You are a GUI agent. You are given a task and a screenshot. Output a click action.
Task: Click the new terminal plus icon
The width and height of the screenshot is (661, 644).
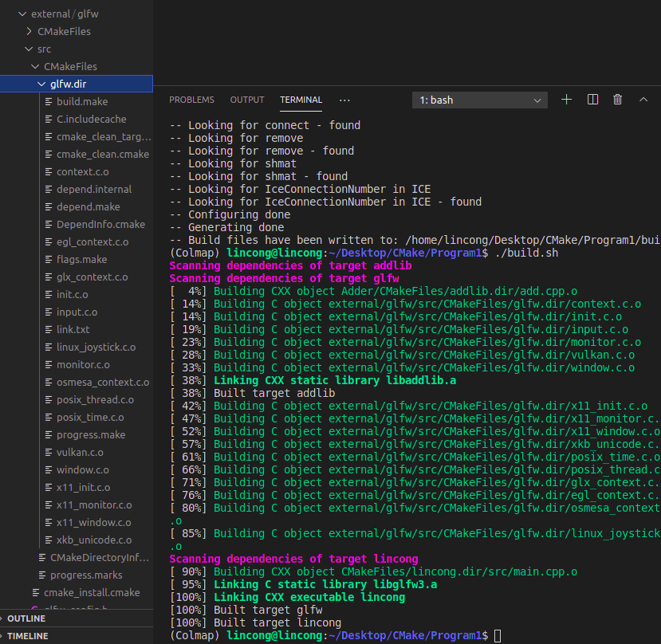567,100
